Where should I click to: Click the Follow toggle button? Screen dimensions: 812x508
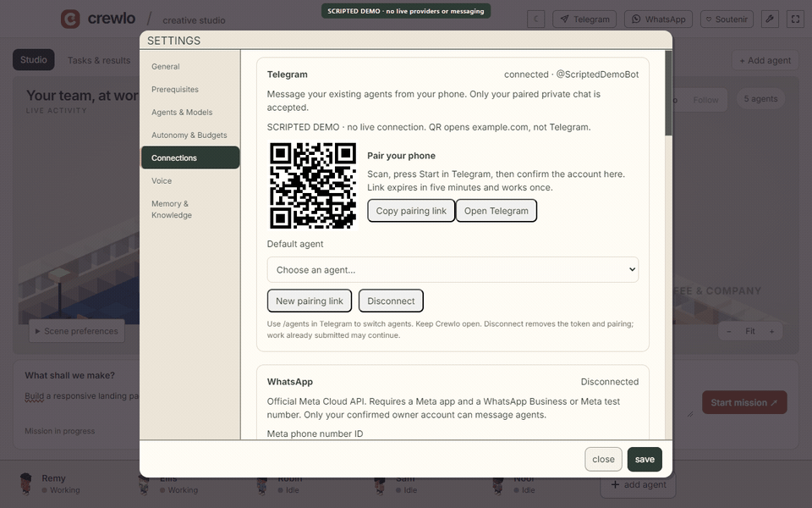coord(705,100)
